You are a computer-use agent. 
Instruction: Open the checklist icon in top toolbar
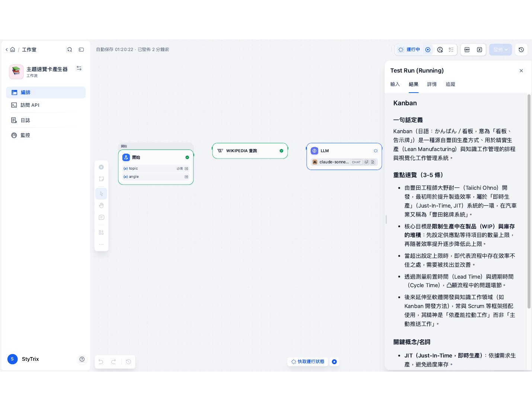[x=451, y=49]
